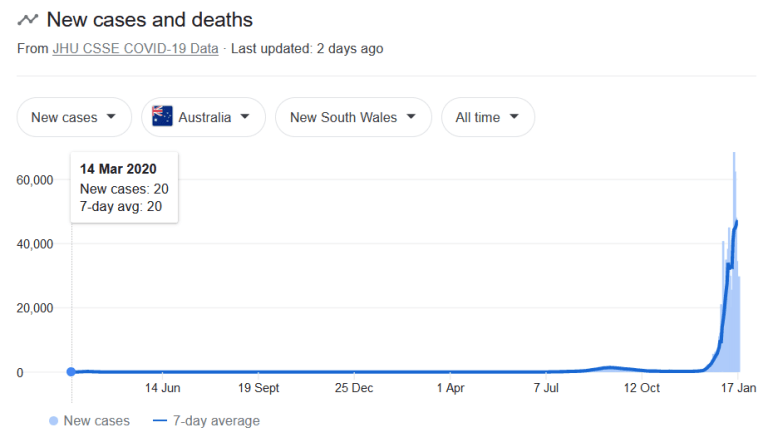Click the 12 Oct axis label
Viewport: 768px width, 442px height.
point(642,388)
